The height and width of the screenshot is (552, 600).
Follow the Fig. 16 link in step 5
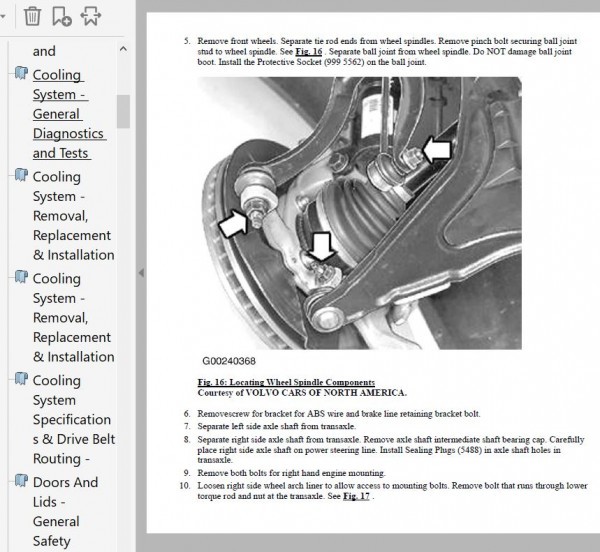point(309,52)
